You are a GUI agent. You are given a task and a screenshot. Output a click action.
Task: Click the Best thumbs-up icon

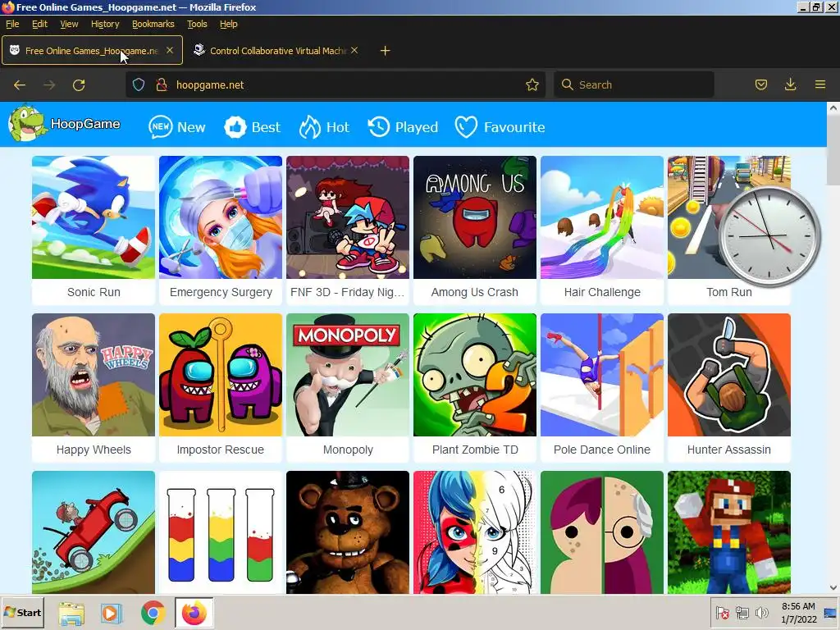tap(235, 127)
